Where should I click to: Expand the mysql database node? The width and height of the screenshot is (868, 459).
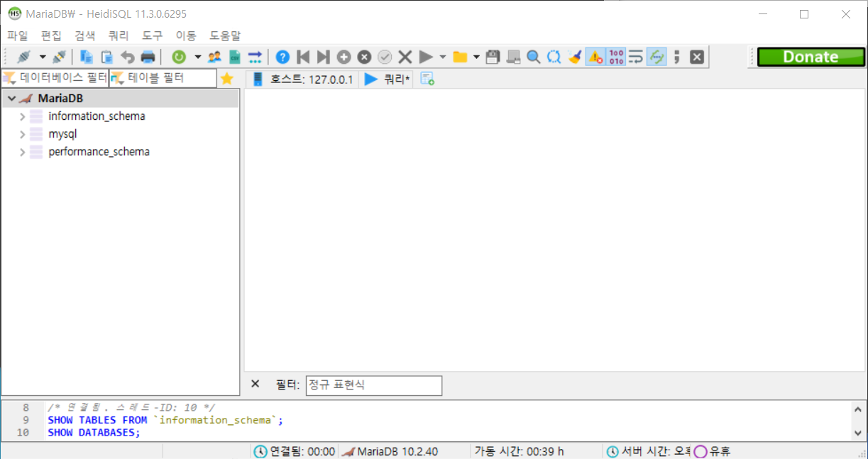coord(22,134)
